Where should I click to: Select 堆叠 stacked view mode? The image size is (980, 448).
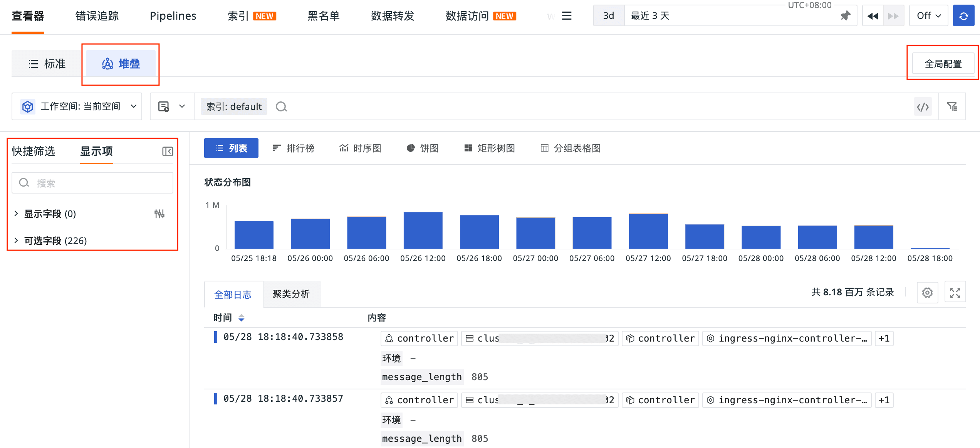[x=121, y=64]
